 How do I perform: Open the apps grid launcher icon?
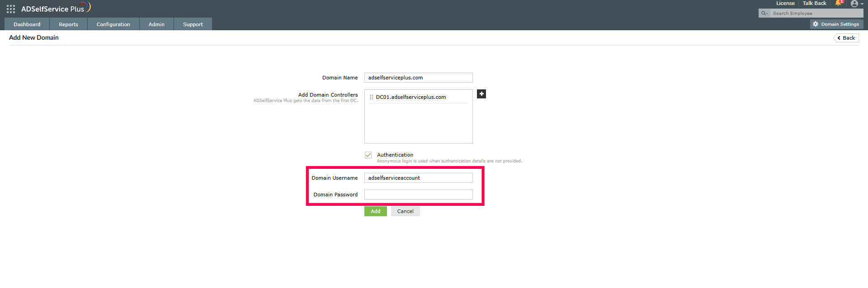tap(11, 9)
